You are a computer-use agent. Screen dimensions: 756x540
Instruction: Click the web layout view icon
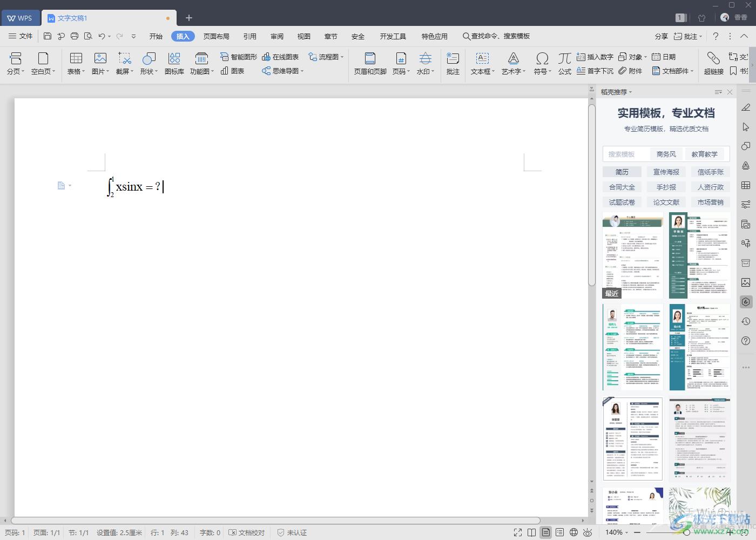pos(574,532)
